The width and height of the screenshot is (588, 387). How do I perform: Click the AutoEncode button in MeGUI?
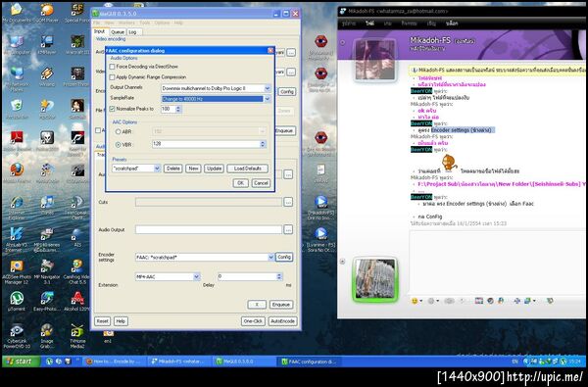[x=282, y=321]
